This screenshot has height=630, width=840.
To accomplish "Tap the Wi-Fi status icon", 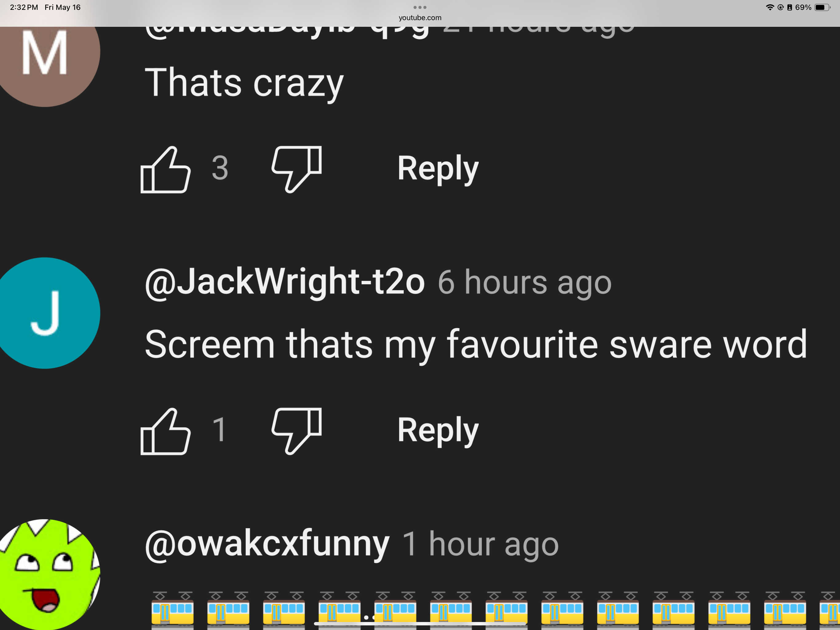I will (x=770, y=7).
